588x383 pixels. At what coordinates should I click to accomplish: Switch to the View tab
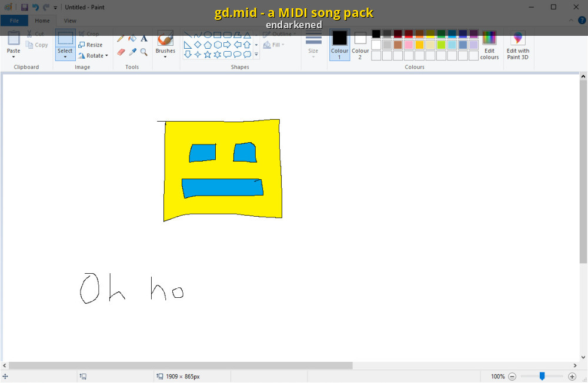pos(70,21)
